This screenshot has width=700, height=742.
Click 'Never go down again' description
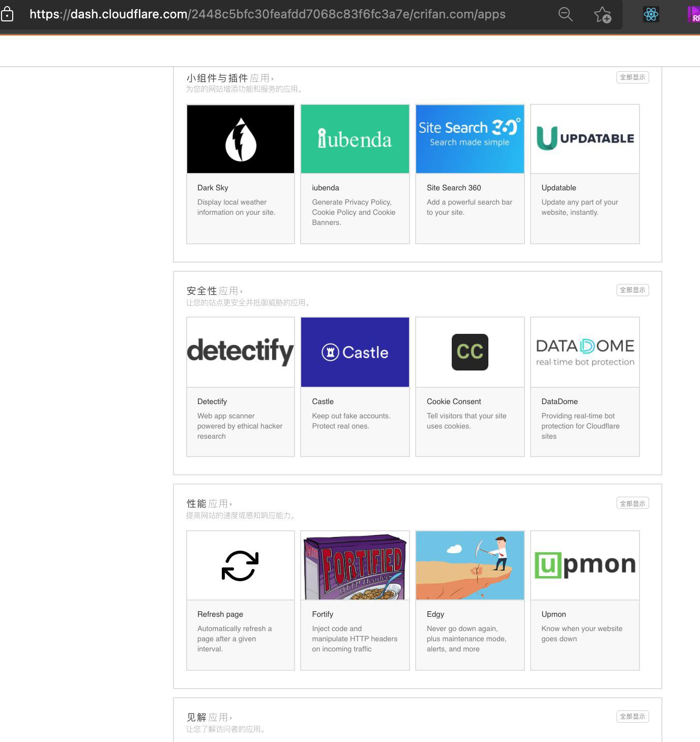[x=466, y=639]
